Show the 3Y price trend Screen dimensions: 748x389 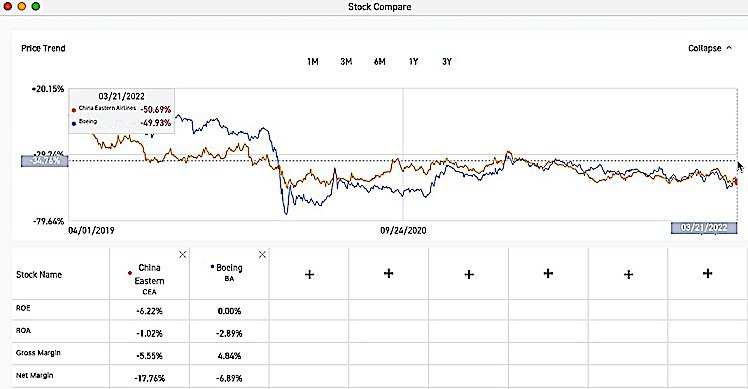point(447,62)
